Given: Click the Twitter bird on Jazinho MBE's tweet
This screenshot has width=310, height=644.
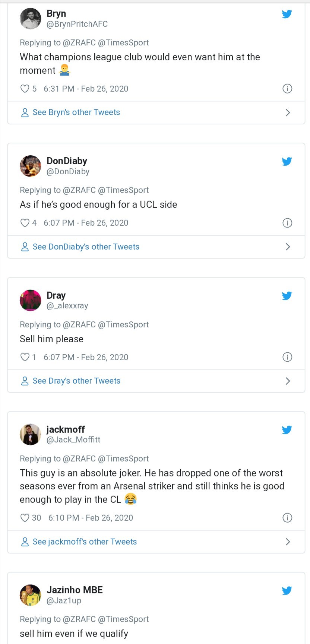Looking at the screenshot, I should 287,590.
